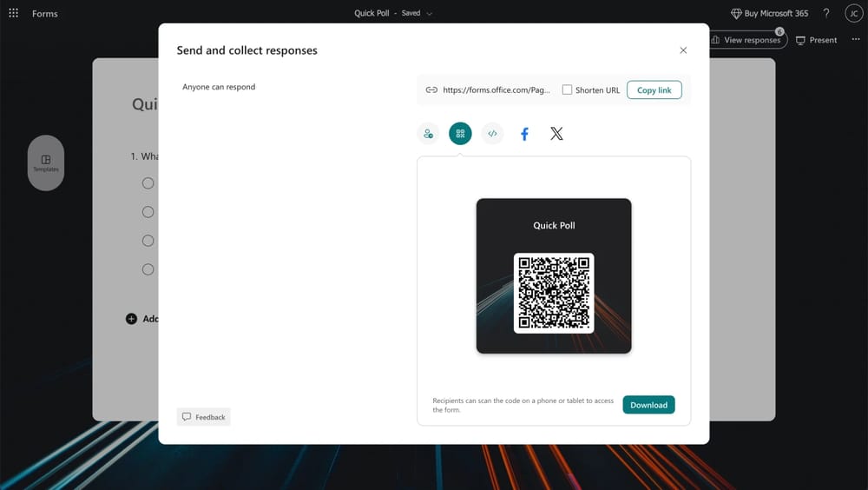Select the QR code share icon
The width and height of the screenshot is (868, 490).
460,134
